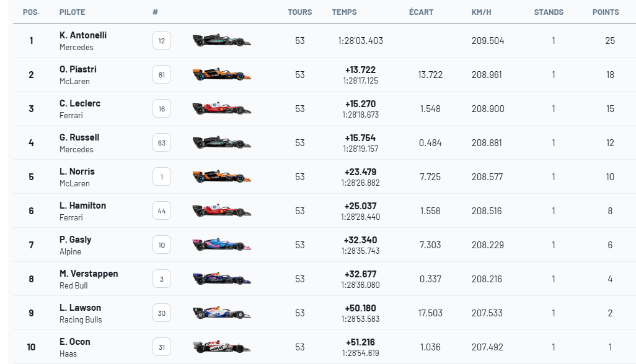Open K. Antonelli driver link
Viewport: 636px width, 364px height.
coord(83,35)
